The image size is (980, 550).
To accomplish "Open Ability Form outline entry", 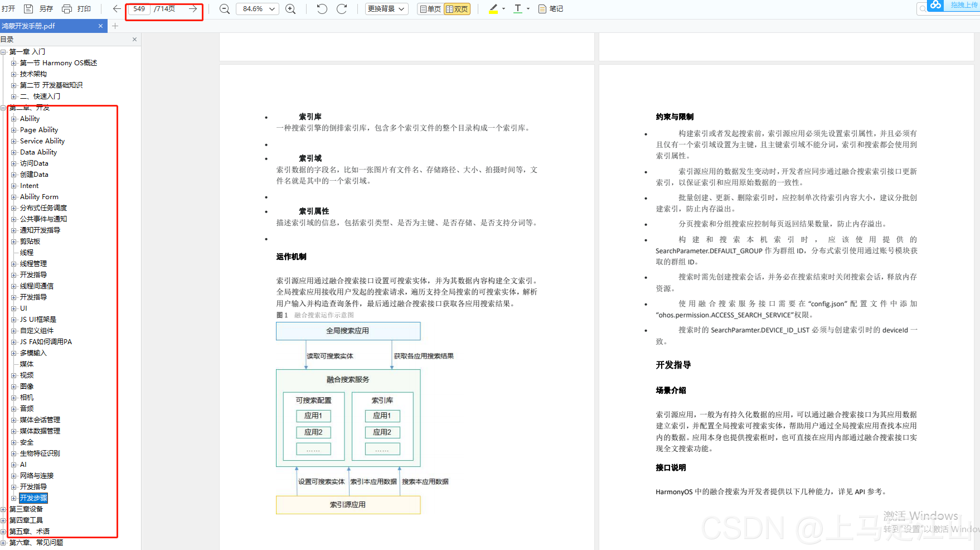I will (39, 197).
